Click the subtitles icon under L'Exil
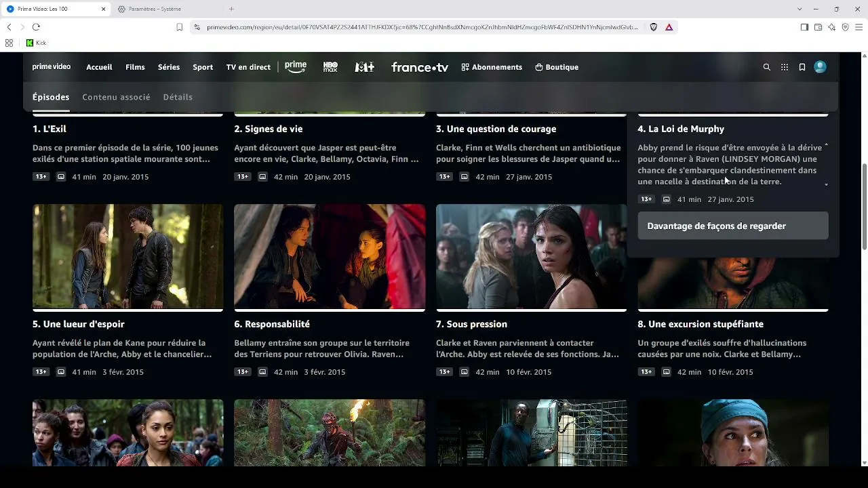 point(60,177)
